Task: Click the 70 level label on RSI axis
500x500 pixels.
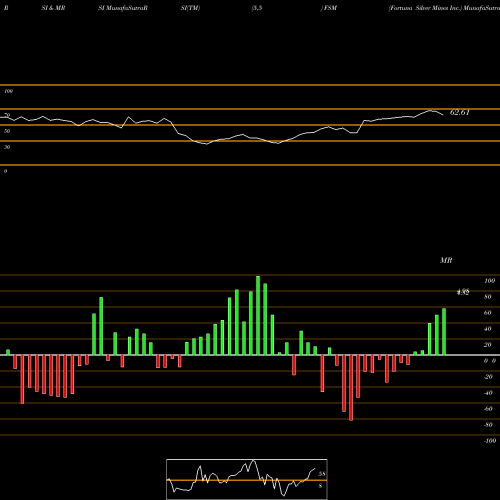Action: [x=7, y=115]
